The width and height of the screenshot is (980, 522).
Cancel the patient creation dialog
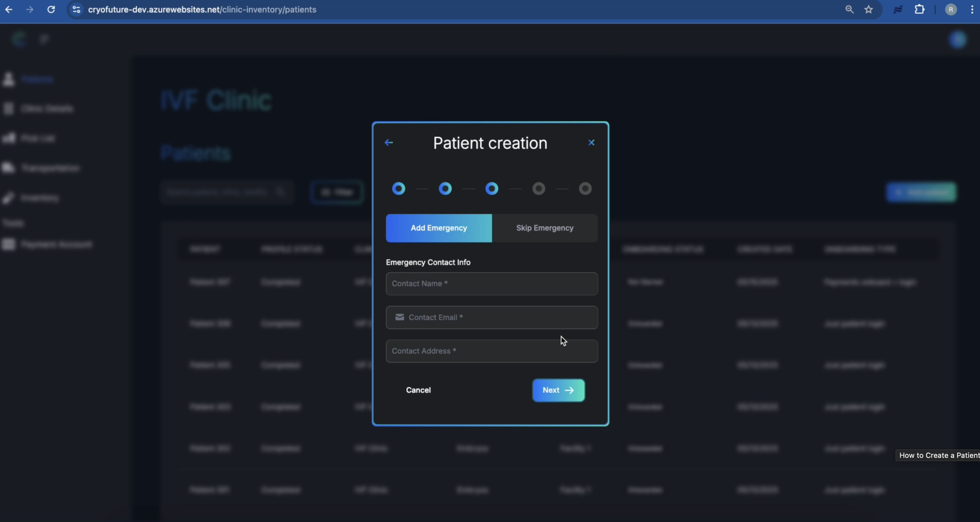pyautogui.click(x=418, y=390)
